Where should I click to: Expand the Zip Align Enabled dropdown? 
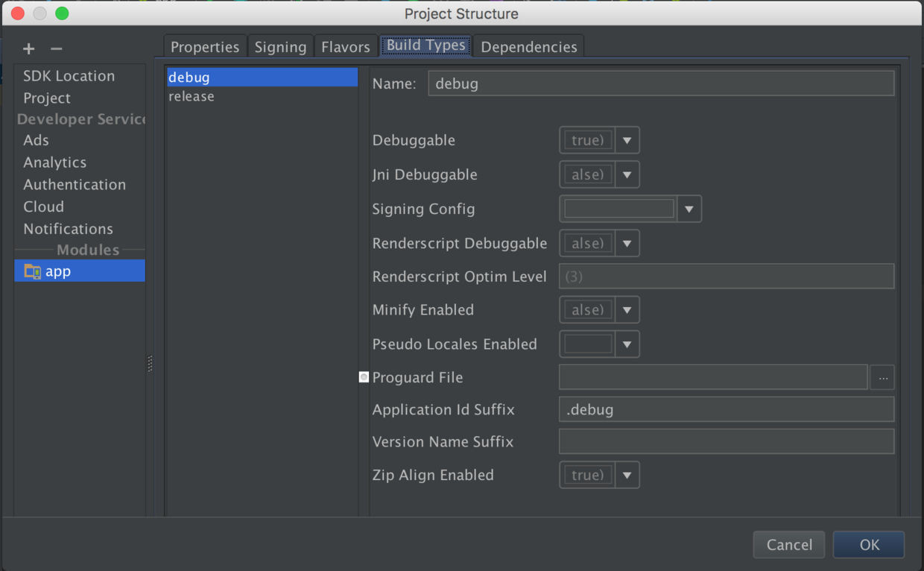(x=627, y=476)
